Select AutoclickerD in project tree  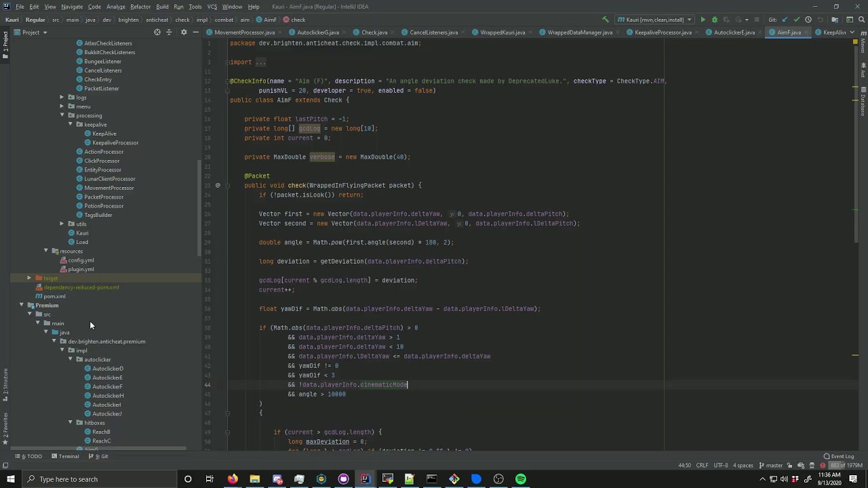(108, 369)
